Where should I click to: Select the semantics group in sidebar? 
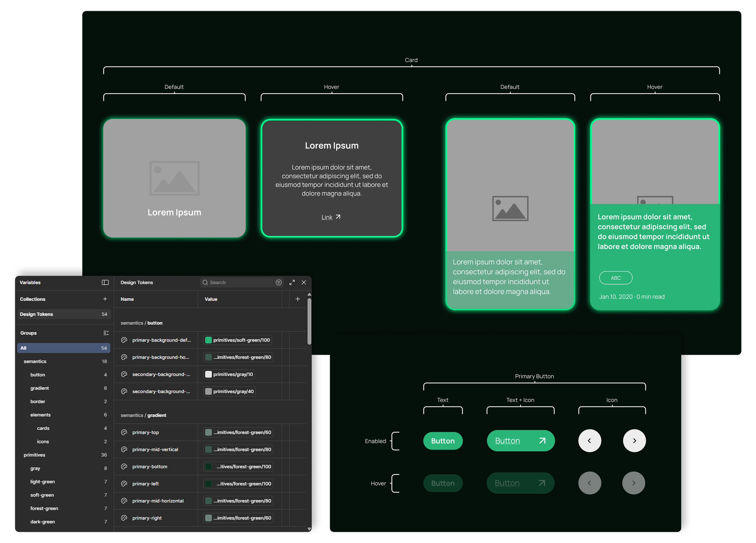pos(35,361)
